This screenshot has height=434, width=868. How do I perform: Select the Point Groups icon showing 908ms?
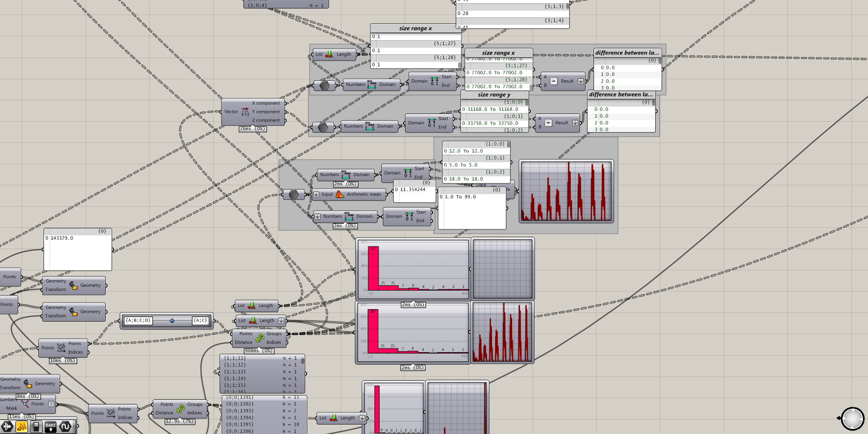pyautogui.click(x=259, y=338)
